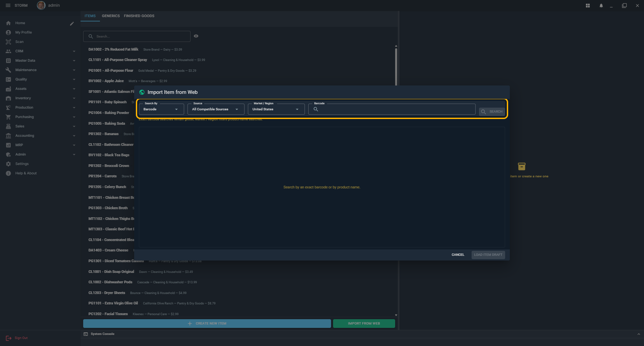Viewport: 644px width, 346px height.
Task: Toggle the eye visibility icon beside search
Action: tap(196, 36)
